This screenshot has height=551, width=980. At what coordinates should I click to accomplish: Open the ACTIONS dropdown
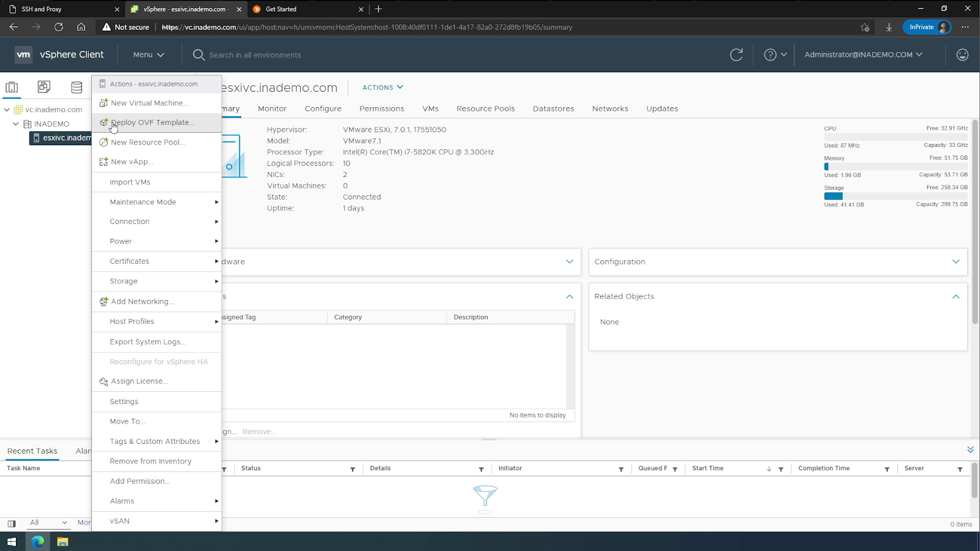tap(383, 88)
